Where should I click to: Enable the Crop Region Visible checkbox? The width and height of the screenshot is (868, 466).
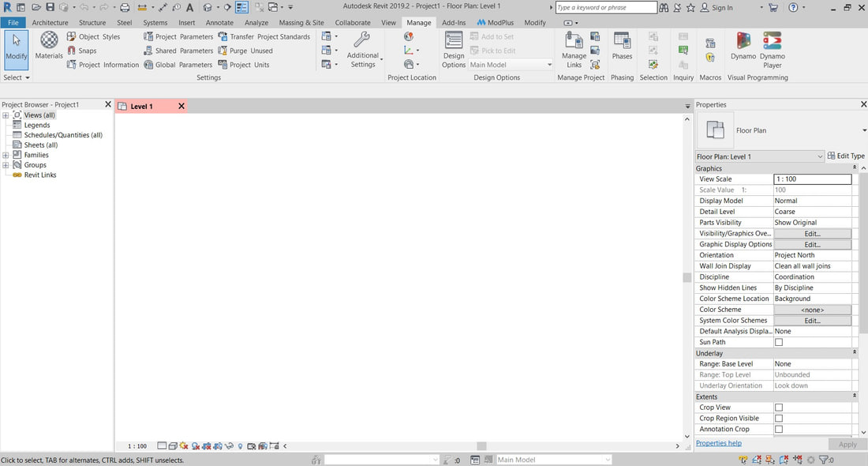click(x=778, y=419)
